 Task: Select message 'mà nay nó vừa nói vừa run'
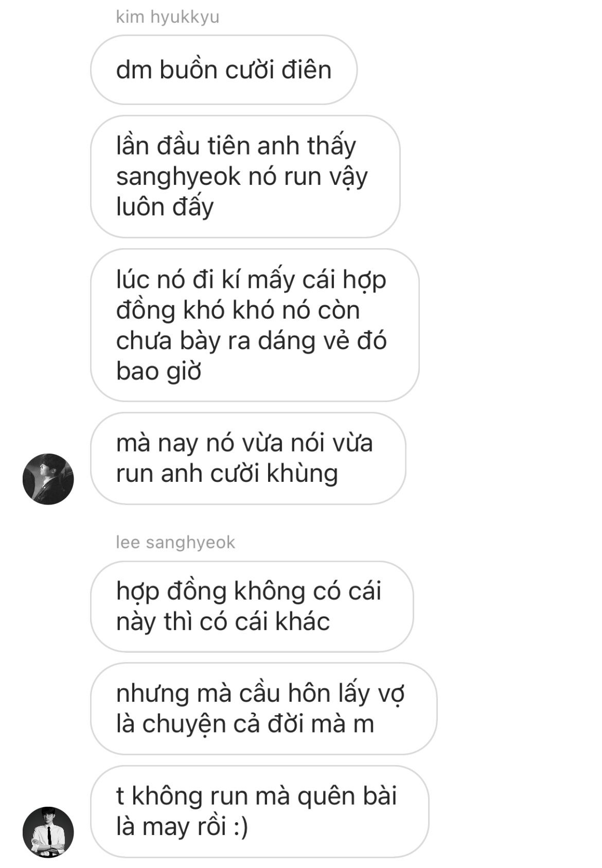pyautogui.click(x=248, y=458)
